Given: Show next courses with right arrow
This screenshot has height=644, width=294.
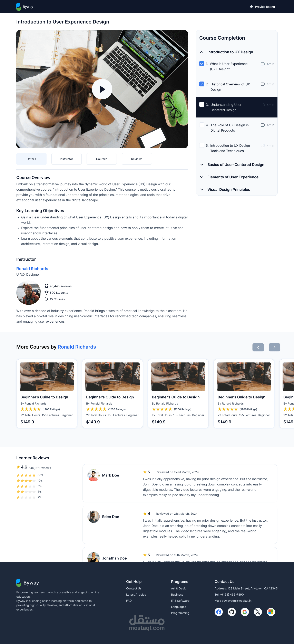Looking at the screenshot, I should 274,347.
